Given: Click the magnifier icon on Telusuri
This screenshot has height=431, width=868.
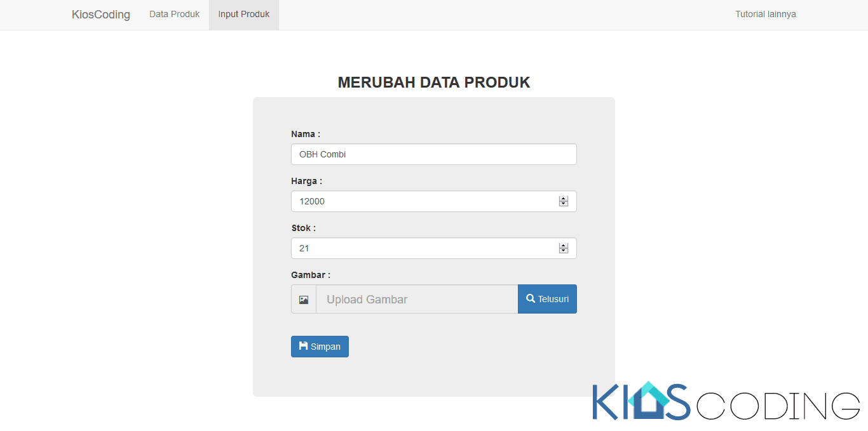Looking at the screenshot, I should click(x=531, y=298).
